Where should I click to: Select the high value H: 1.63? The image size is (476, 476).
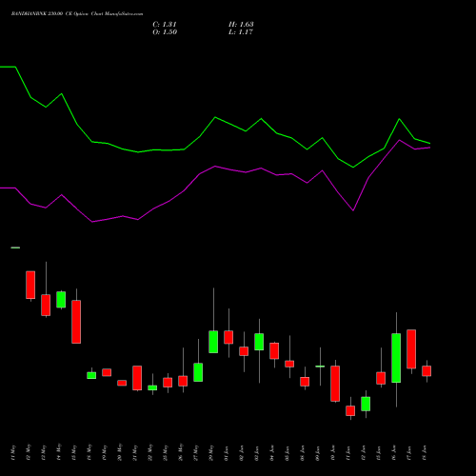click(241, 25)
